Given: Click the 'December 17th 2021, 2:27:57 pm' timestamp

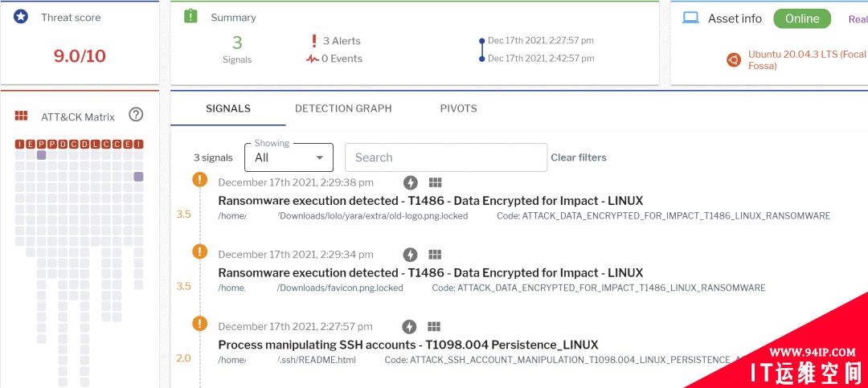Looking at the screenshot, I should pyautogui.click(x=295, y=326).
